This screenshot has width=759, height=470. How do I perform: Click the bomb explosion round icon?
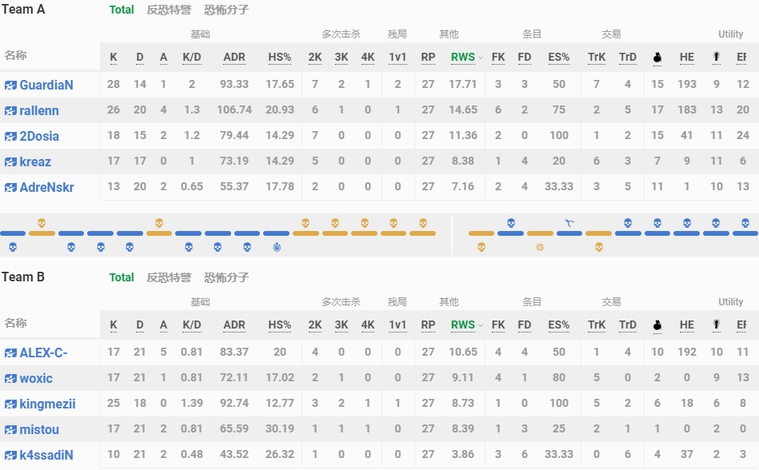pos(540,246)
